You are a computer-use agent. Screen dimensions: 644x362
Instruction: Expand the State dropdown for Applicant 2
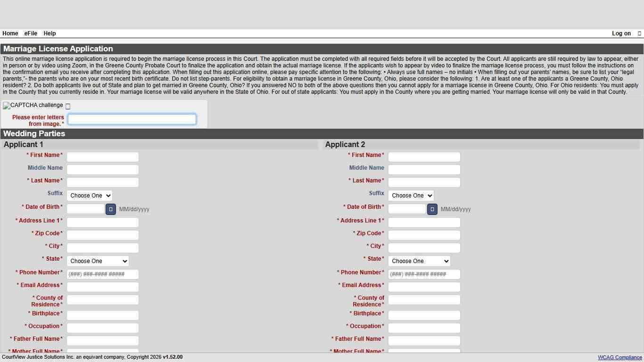[419, 261]
